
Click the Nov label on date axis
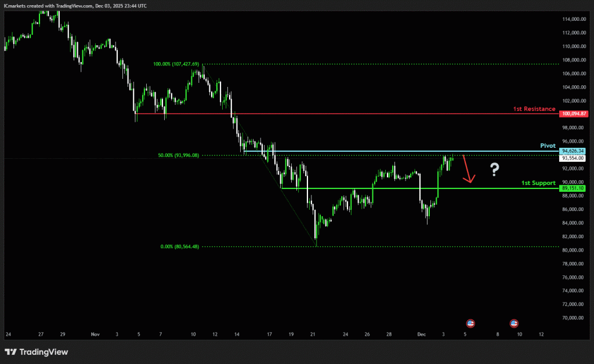pyautogui.click(x=96, y=334)
